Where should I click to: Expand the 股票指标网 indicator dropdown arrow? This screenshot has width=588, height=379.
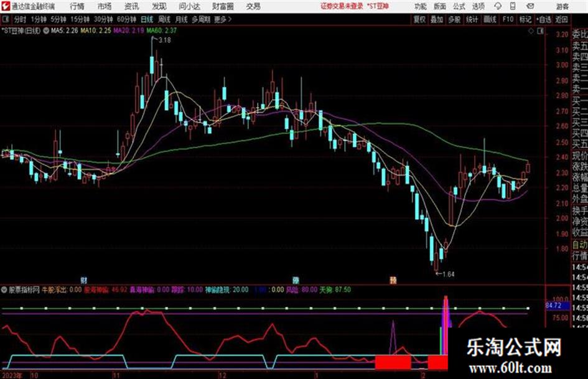point(4,289)
